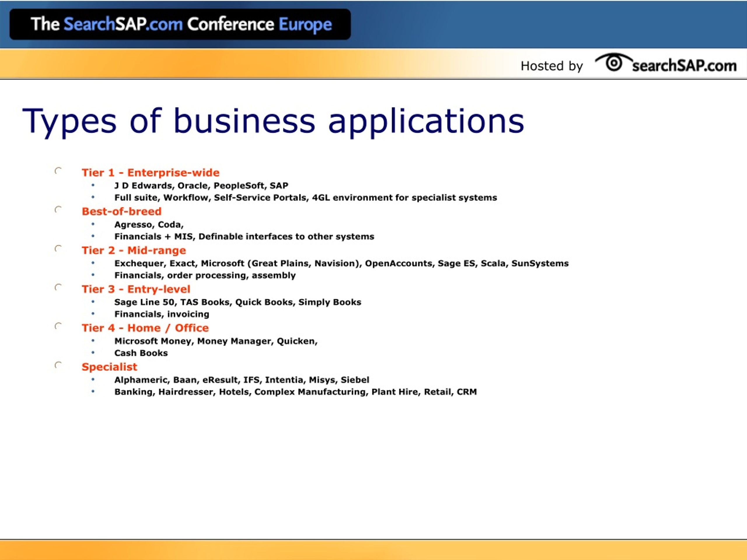Click 'Financials, order processing, assembly' line
Viewport: 747px width, 560px height.
point(205,275)
